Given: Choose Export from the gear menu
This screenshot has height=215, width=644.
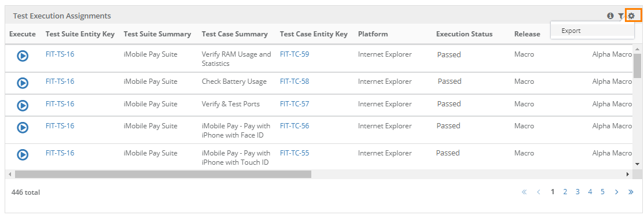Looking at the screenshot, I should (x=593, y=31).
